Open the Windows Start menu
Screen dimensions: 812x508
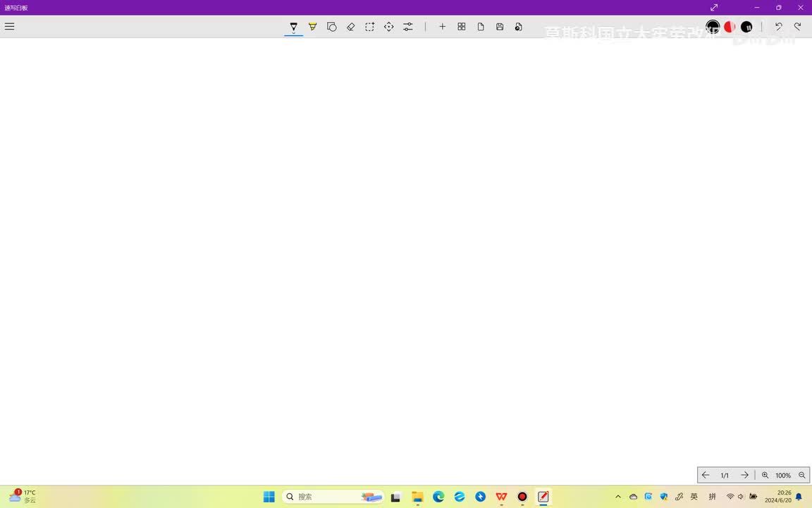(x=269, y=497)
